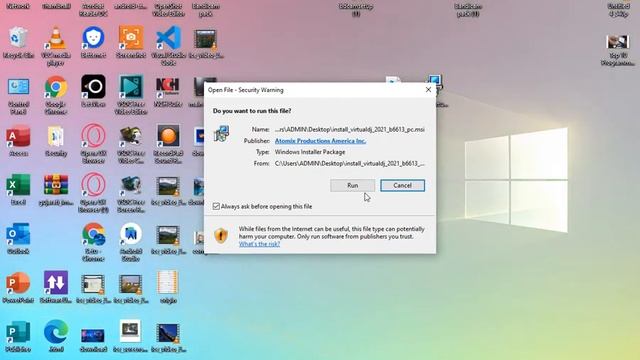Image resolution: width=640 pixels, height=360 pixels.
Task: Close the Security Warning dialog with X
Action: (428, 90)
